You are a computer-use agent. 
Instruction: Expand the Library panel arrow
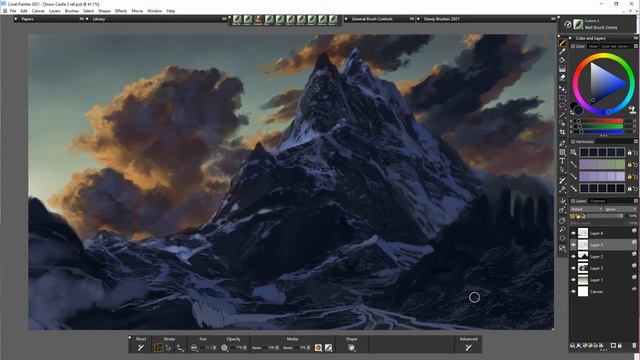pos(87,19)
